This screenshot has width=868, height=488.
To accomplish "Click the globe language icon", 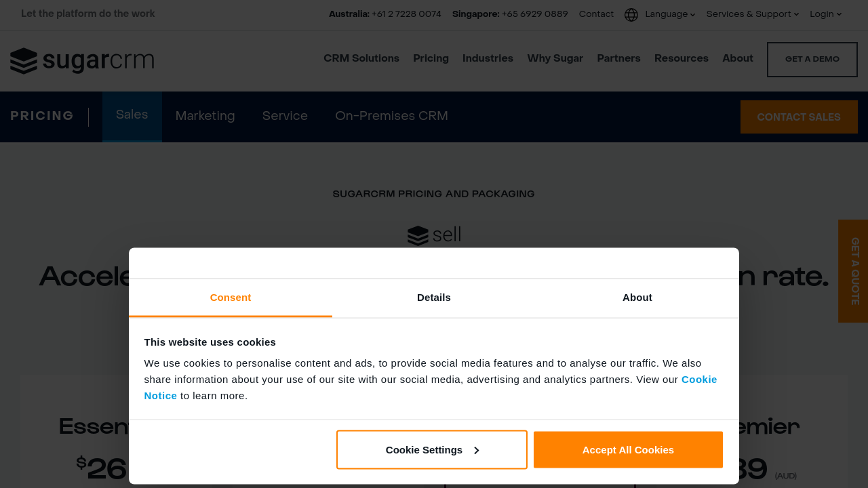I will point(631,15).
